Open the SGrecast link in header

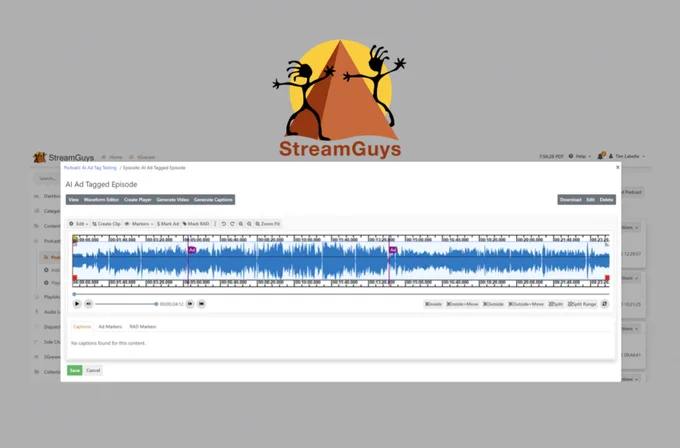[x=142, y=157]
